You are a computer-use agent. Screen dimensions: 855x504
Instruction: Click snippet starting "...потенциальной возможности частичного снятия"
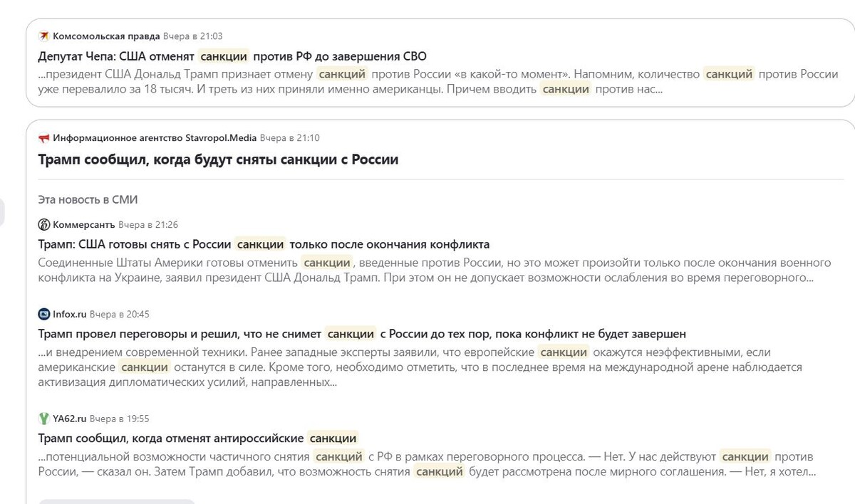[x=425, y=463]
